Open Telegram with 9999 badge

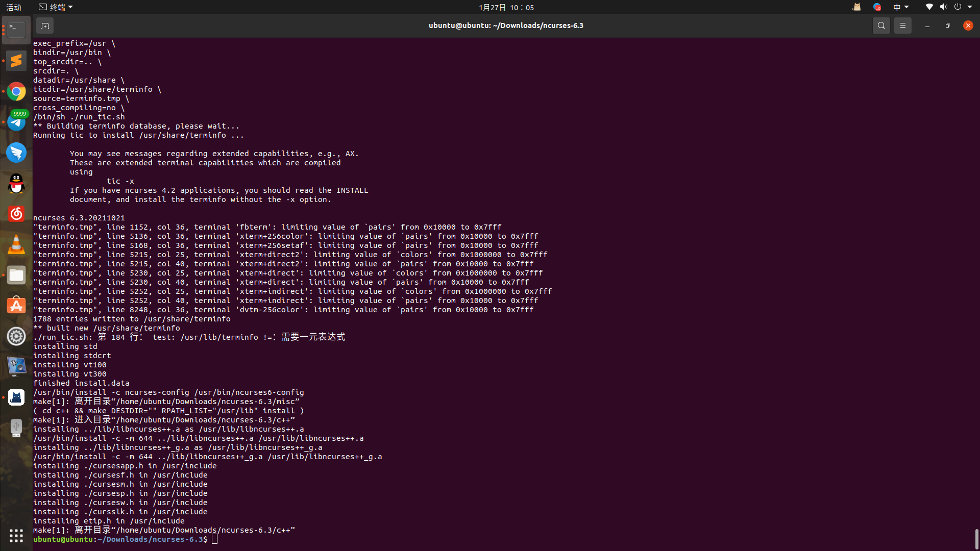[16, 122]
